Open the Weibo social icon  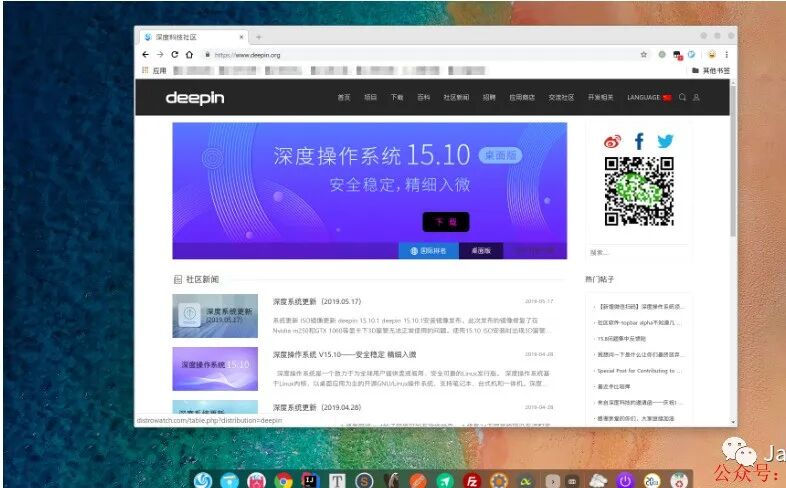(x=612, y=141)
